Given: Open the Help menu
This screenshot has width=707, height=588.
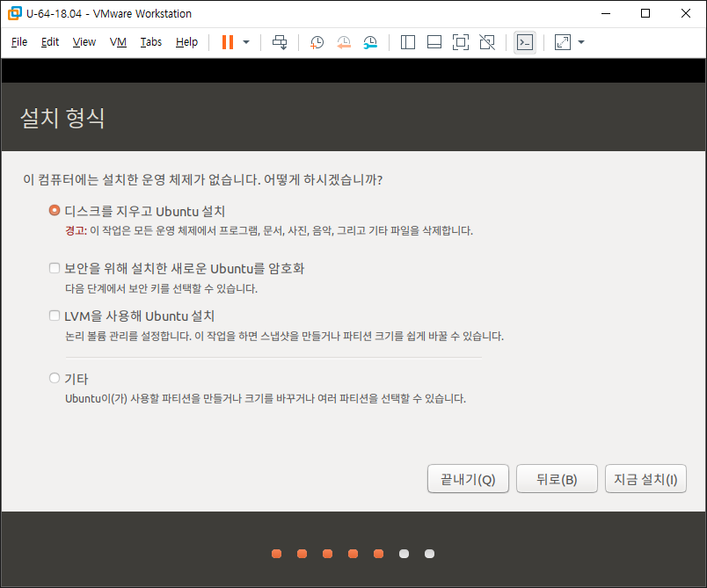Looking at the screenshot, I should 186,42.
